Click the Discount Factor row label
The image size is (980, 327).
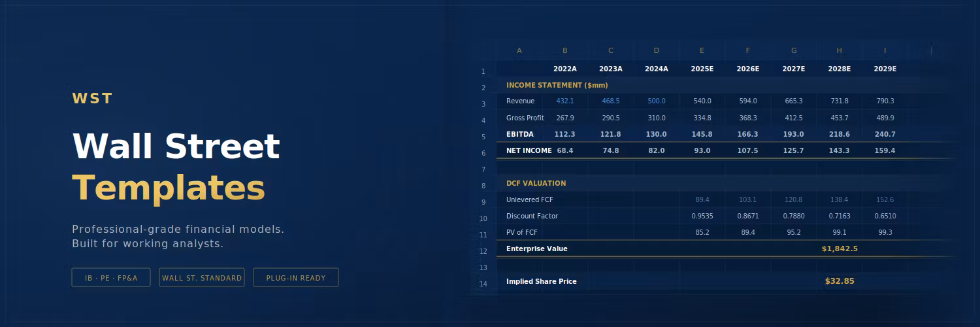pos(532,216)
